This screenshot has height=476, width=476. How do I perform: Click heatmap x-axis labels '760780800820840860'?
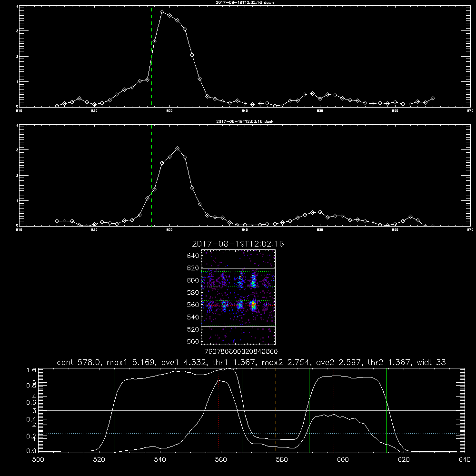click(241, 351)
